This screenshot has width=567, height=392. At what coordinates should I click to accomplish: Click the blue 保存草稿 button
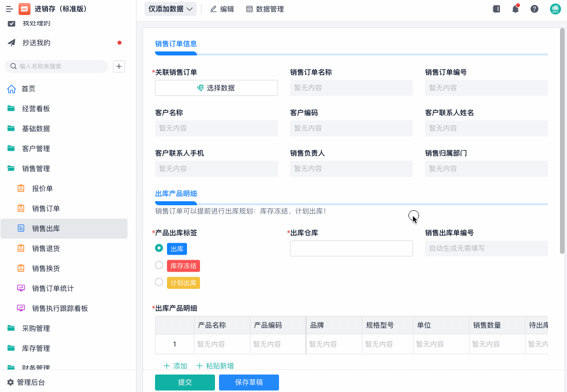coord(249,382)
